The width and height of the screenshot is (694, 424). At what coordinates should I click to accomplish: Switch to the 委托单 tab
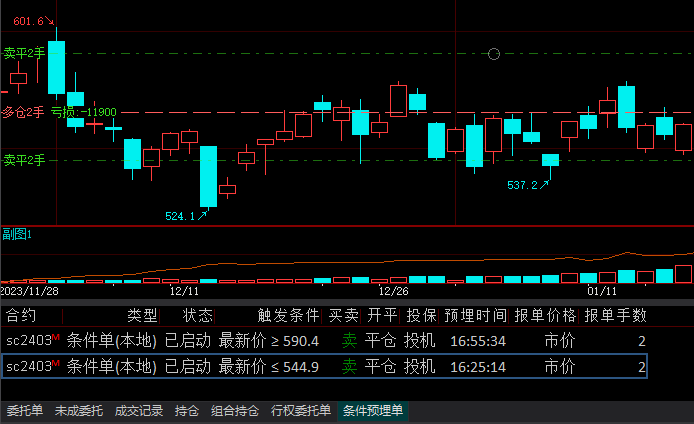point(23,411)
